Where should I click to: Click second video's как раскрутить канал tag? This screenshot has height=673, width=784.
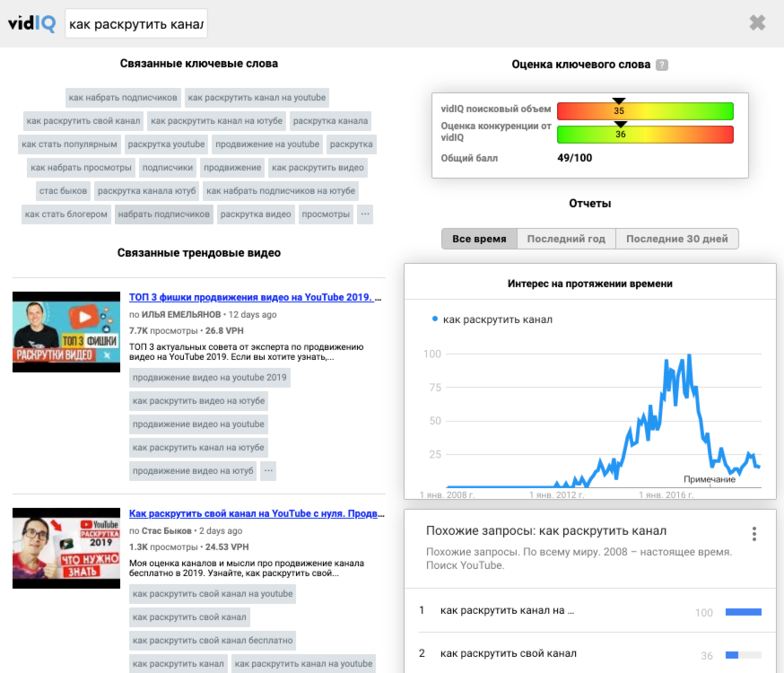pos(178,663)
